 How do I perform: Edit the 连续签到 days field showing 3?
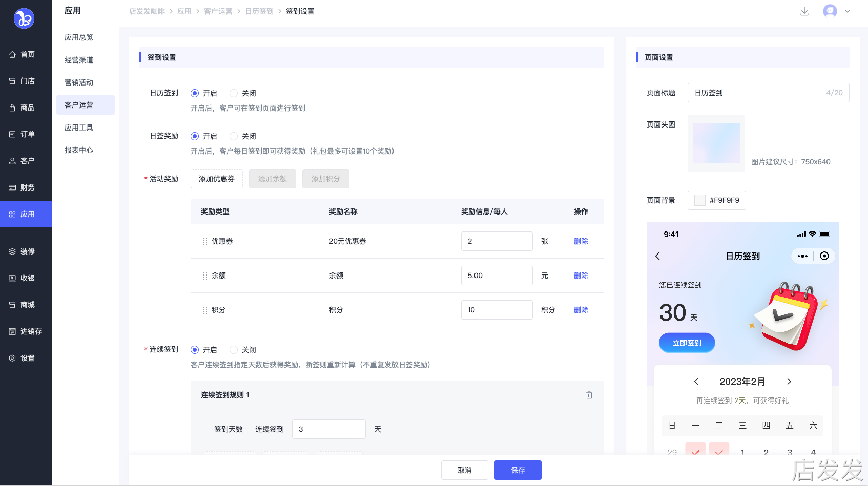click(x=329, y=429)
